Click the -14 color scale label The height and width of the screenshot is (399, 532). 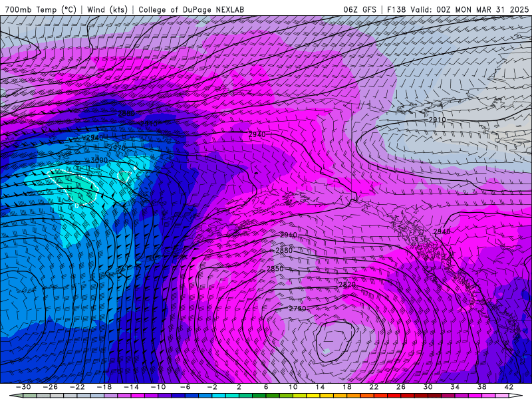(x=131, y=387)
